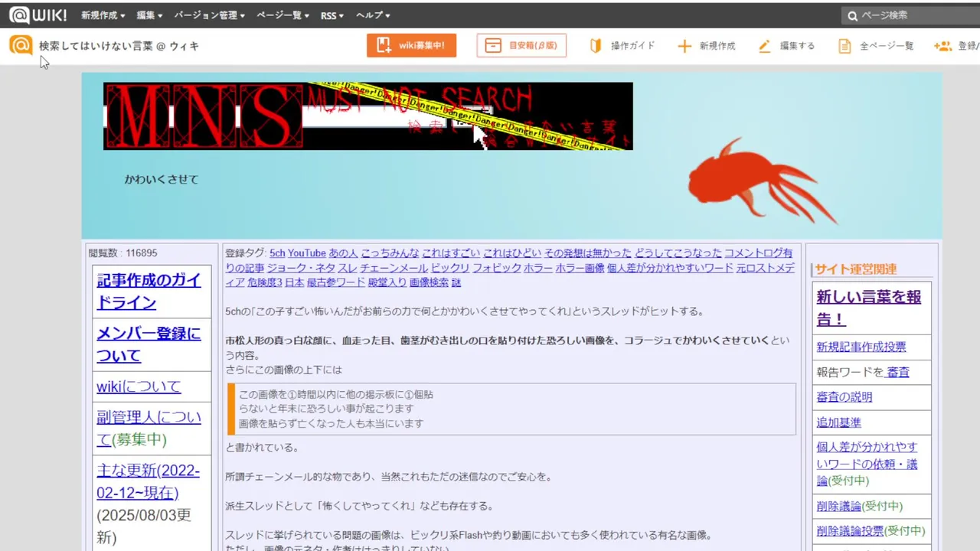The image size is (980, 551).
Task: Open the 削除議論 link
Action: tap(839, 506)
